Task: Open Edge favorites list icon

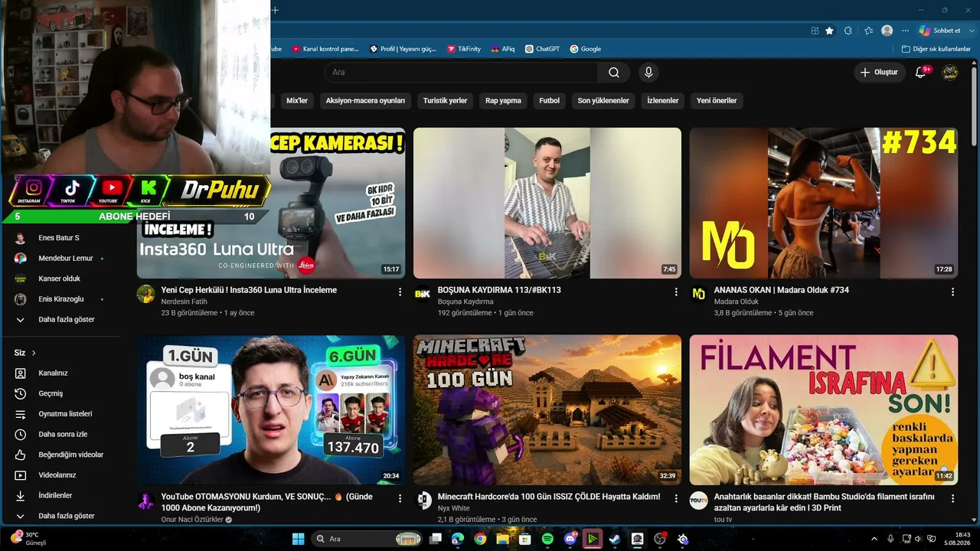Action: click(x=868, y=31)
